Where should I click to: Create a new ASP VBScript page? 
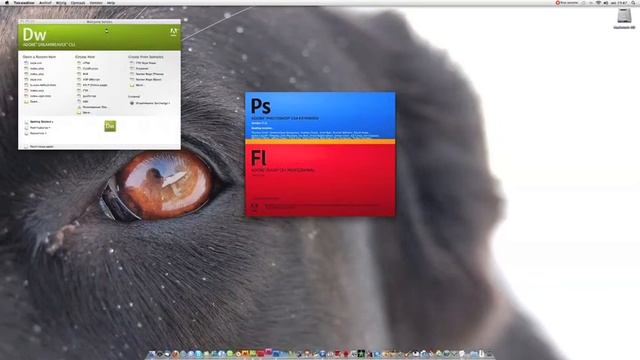(x=91, y=80)
